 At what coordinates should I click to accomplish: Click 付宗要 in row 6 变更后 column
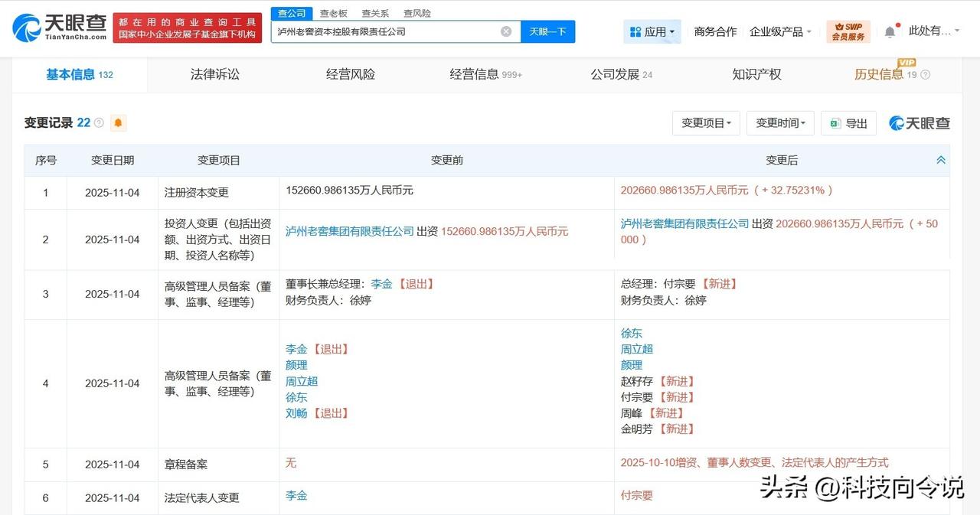coord(637,495)
